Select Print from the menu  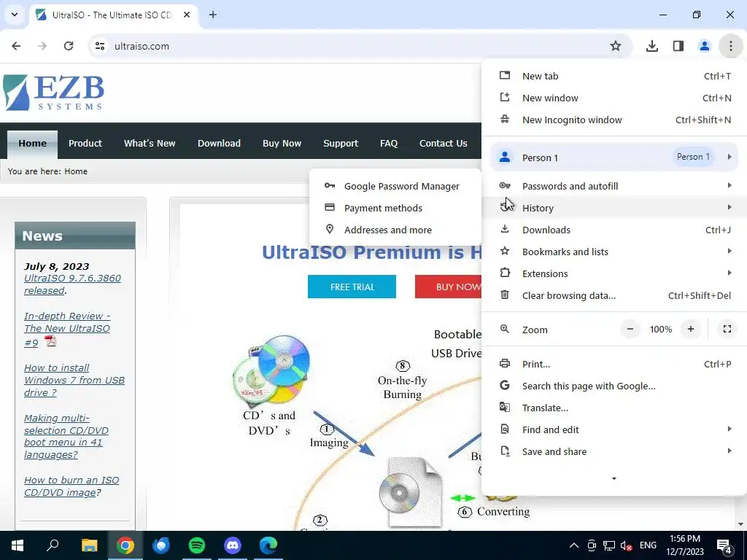(614, 365)
